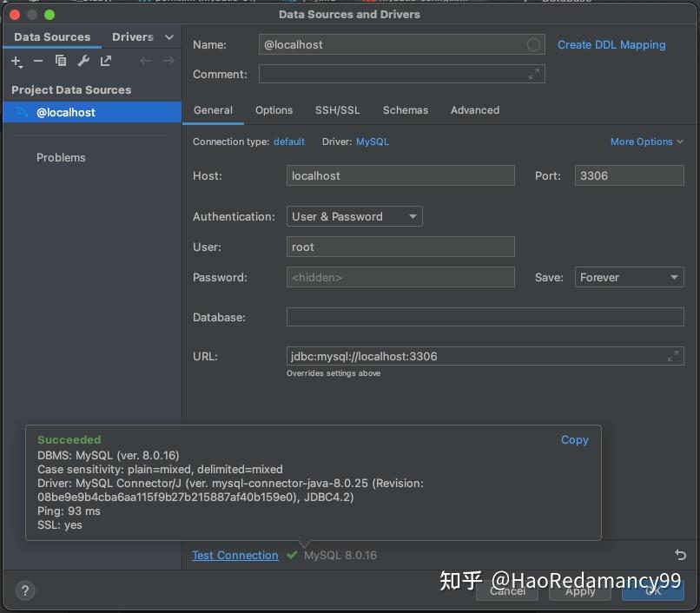Open the General tab

213,110
